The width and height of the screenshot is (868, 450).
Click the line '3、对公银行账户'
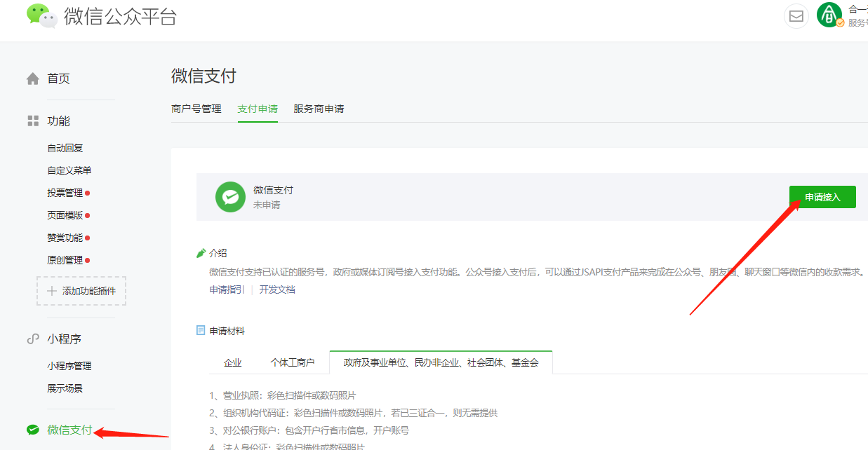[x=309, y=430]
